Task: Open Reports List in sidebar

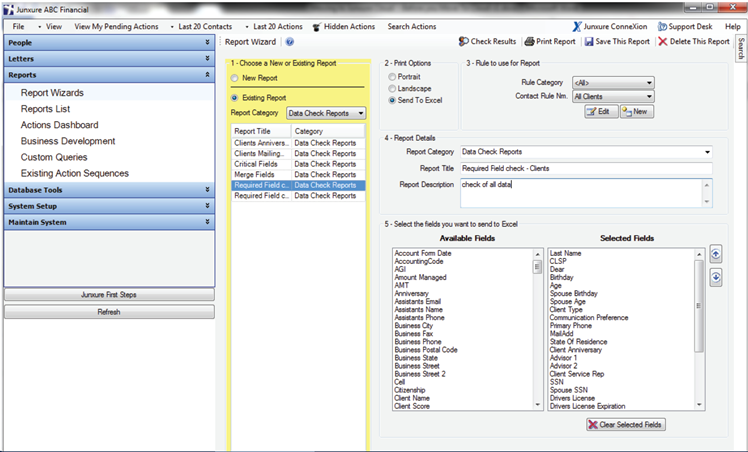Action: pyautogui.click(x=45, y=109)
